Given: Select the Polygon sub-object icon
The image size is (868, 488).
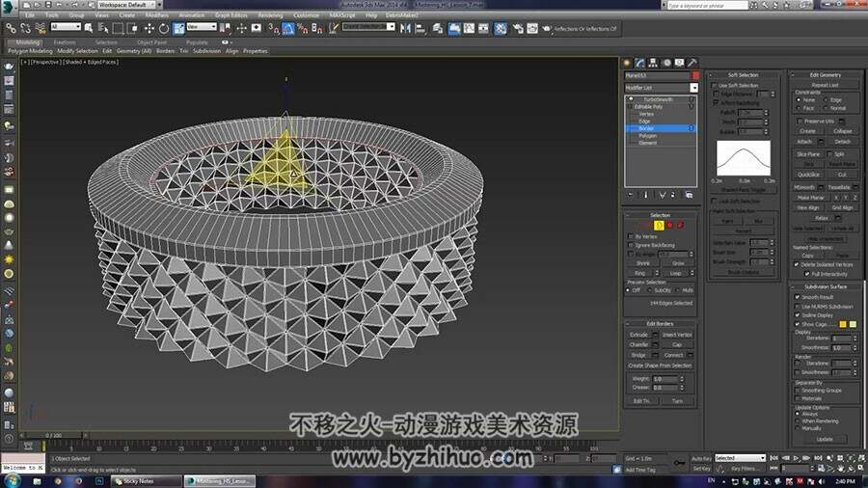Looking at the screenshot, I should (x=669, y=225).
